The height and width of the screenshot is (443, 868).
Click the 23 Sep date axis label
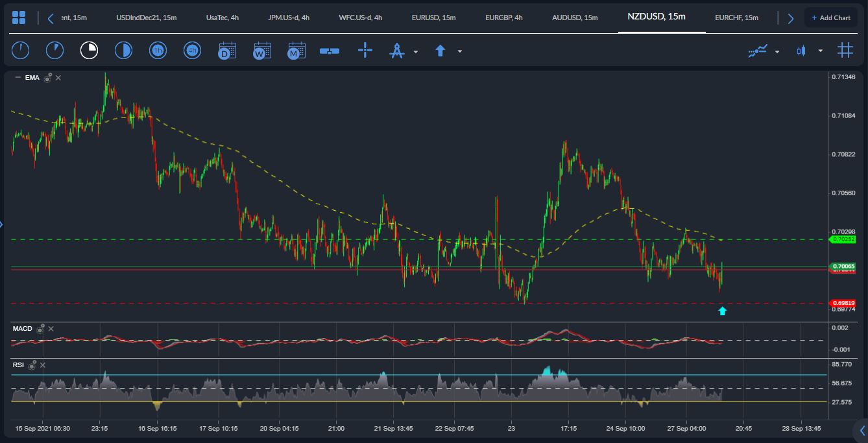tap(512, 429)
